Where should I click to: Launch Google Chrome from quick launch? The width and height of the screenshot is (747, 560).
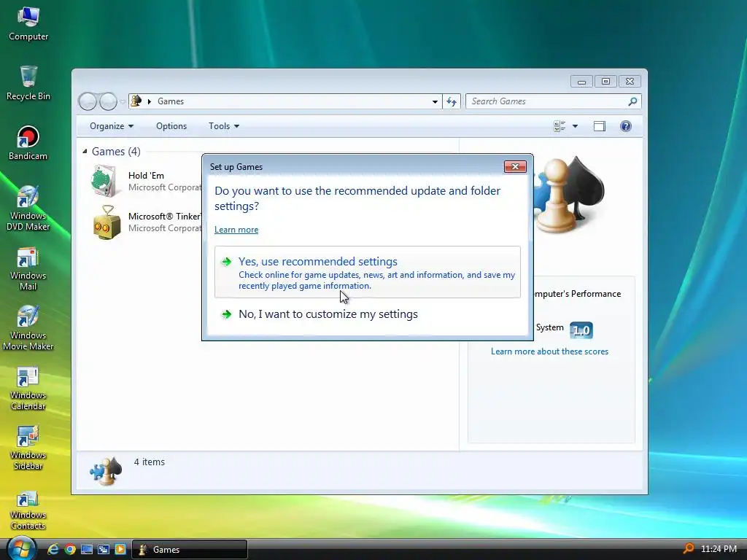pyautogui.click(x=70, y=549)
